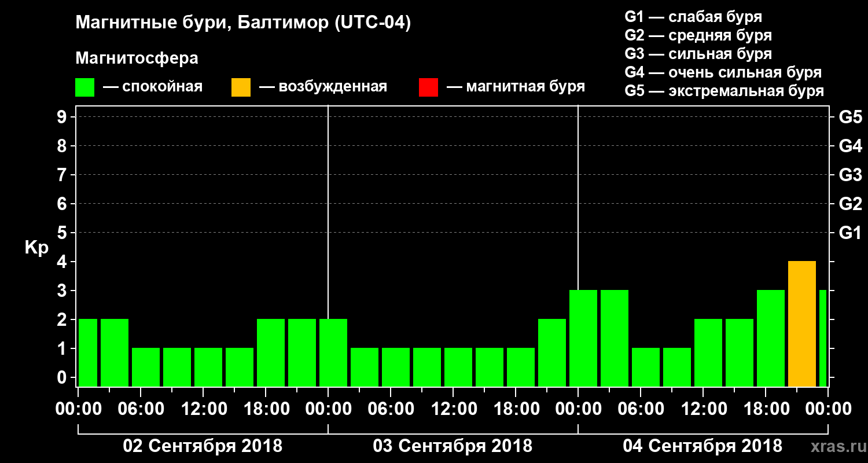Click the red 'магнитная буря' legend swatch
This screenshot has width=868, height=463.
pos(428,87)
